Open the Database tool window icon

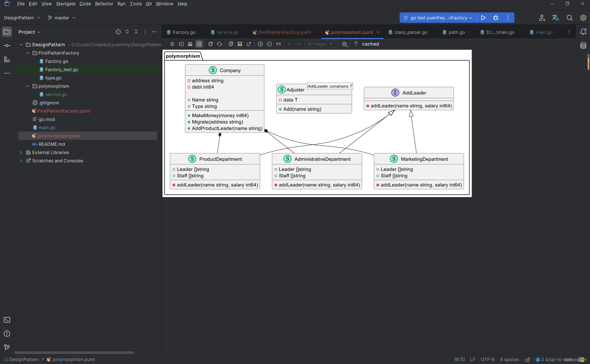(x=583, y=46)
